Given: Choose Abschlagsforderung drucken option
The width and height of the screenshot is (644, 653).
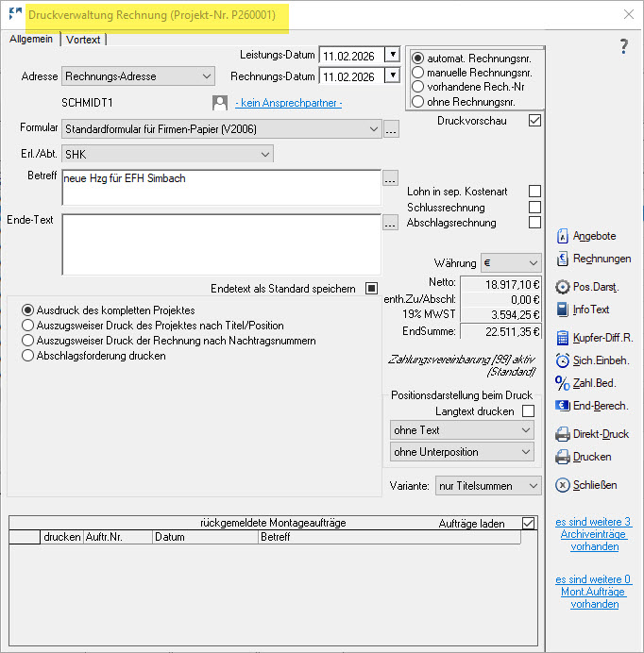Looking at the screenshot, I should pos(28,356).
